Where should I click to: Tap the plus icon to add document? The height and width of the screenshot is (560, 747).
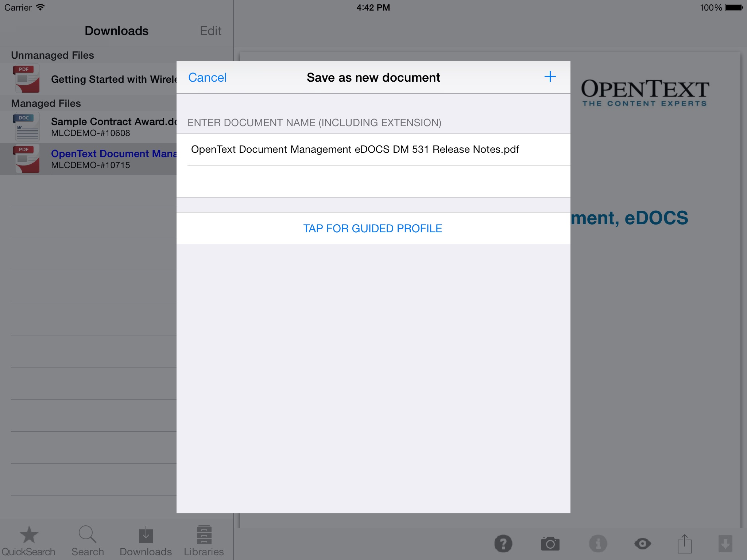[550, 77]
